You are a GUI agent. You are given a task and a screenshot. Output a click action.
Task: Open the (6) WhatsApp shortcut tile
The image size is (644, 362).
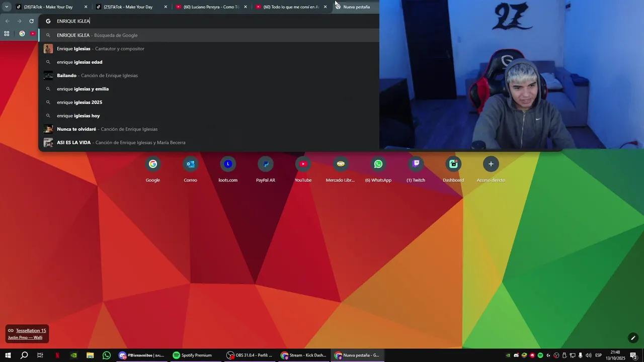coord(378,169)
